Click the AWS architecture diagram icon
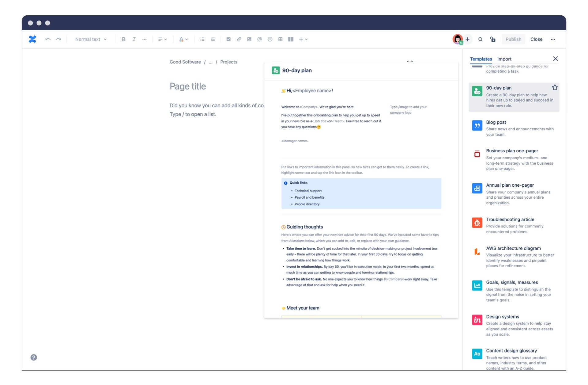The width and height of the screenshot is (588, 385). (477, 251)
